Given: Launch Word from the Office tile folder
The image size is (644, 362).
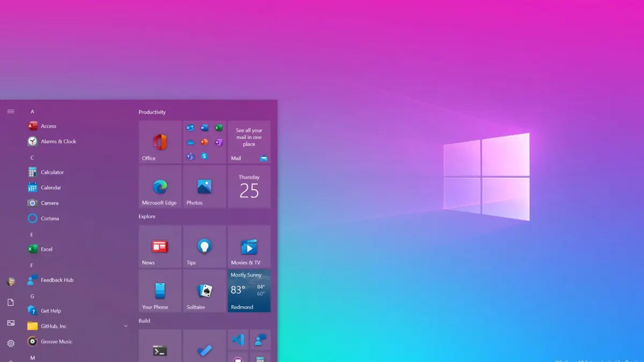Looking at the screenshot, I should click(204, 128).
